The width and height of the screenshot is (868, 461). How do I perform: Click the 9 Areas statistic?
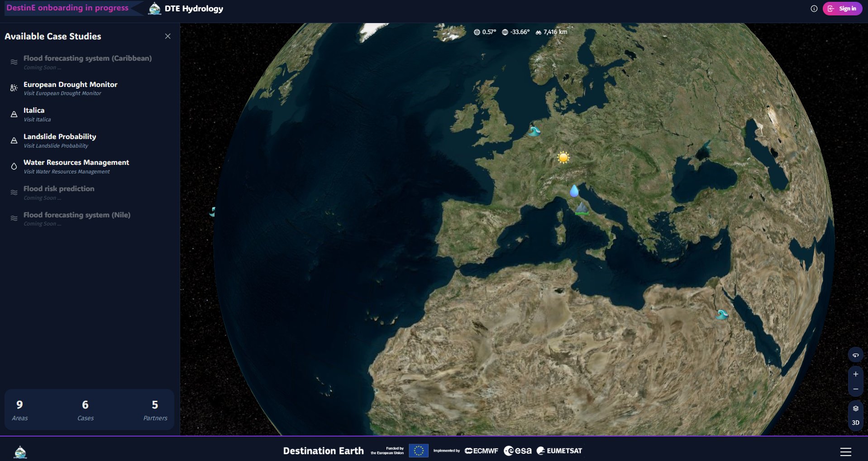point(19,410)
